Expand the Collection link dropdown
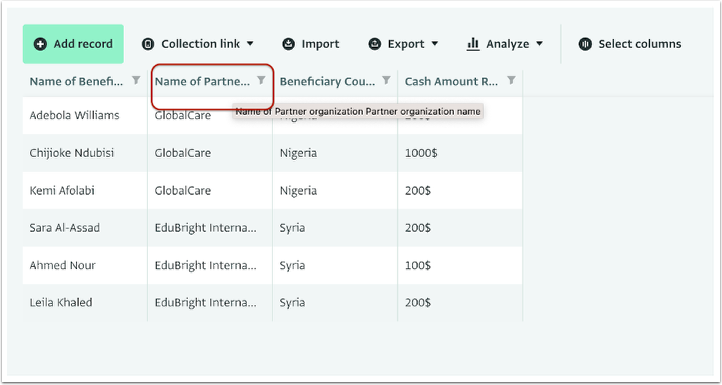 point(250,44)
